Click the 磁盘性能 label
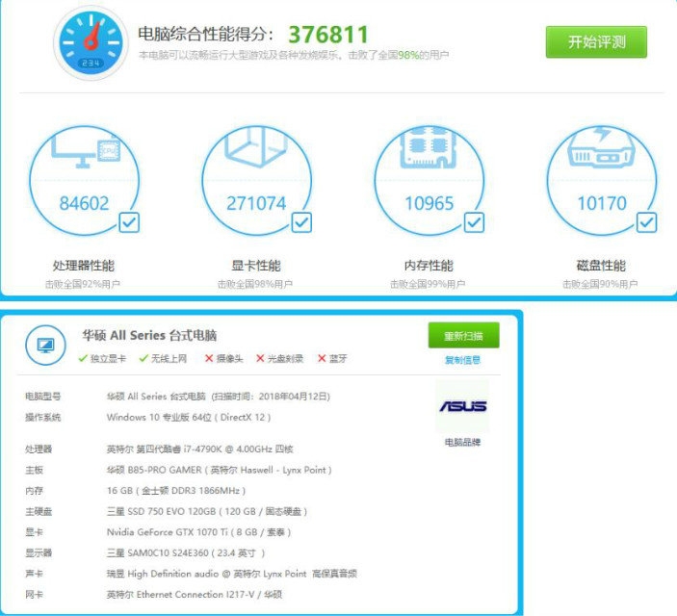 pos(601,266)
